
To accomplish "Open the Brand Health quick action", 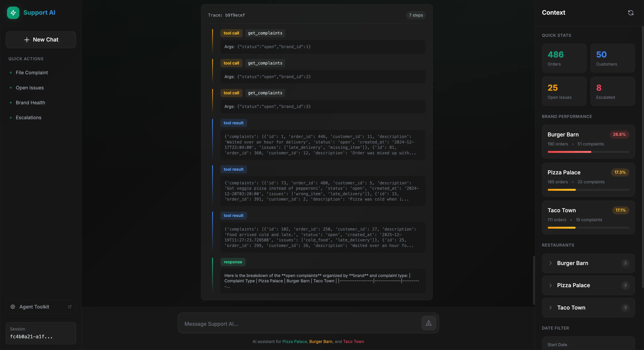I will pyautogui.click(x=30, y=103).
